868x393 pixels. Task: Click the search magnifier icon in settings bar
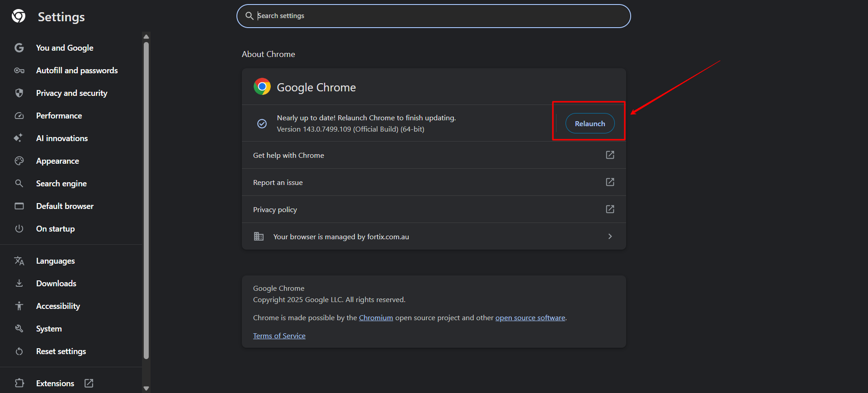(249, 16)
